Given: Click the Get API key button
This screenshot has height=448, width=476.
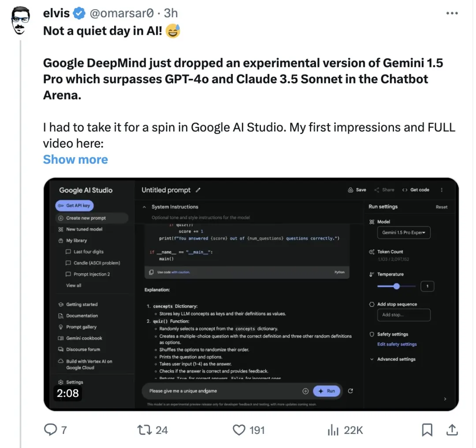Looking at the screenshot, I should [74, 205].
